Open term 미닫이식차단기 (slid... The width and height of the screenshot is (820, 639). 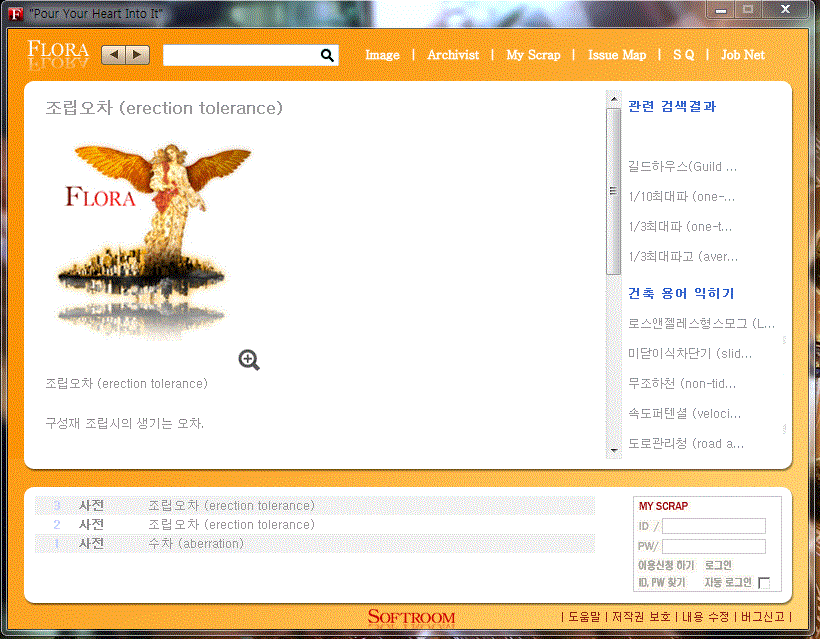(690, 354)
